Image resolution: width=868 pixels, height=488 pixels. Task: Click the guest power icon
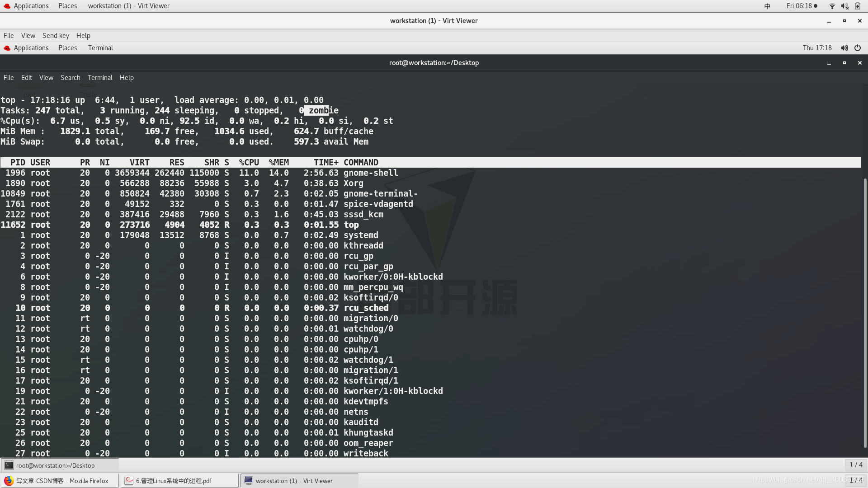[858, 48]
